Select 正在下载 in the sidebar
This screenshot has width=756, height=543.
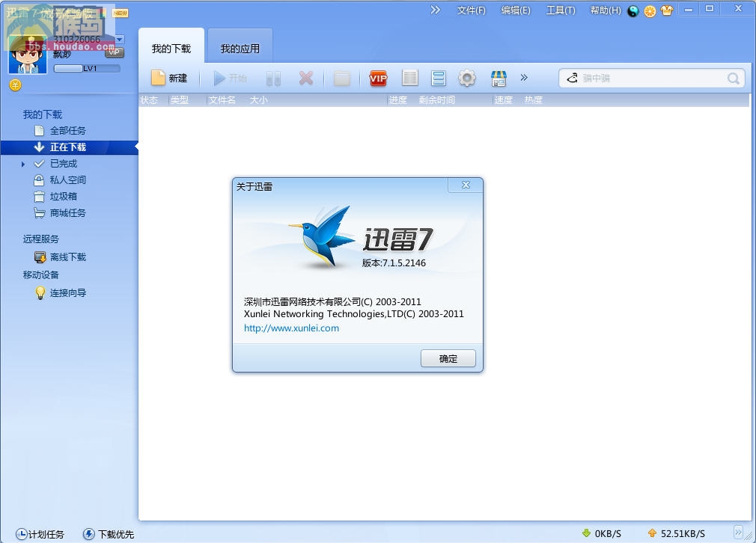coord(68,147)
